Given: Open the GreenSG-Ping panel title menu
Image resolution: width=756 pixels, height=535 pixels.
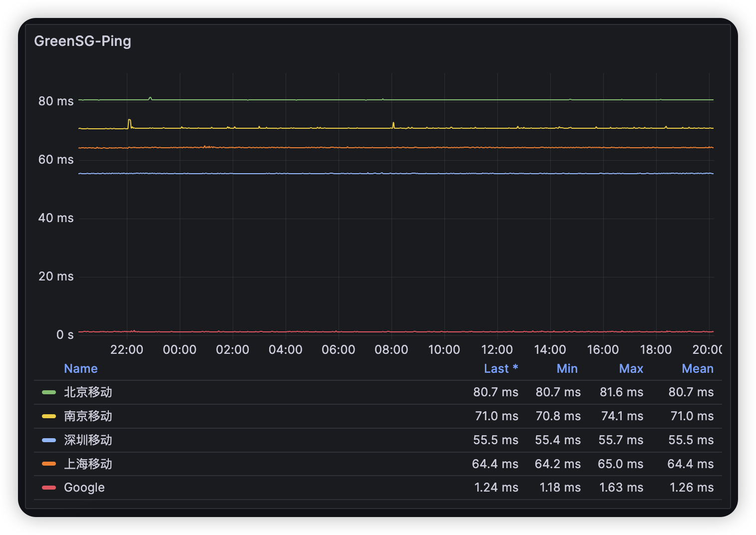Looking at the screenshot, I should click(x=82, y=41).
